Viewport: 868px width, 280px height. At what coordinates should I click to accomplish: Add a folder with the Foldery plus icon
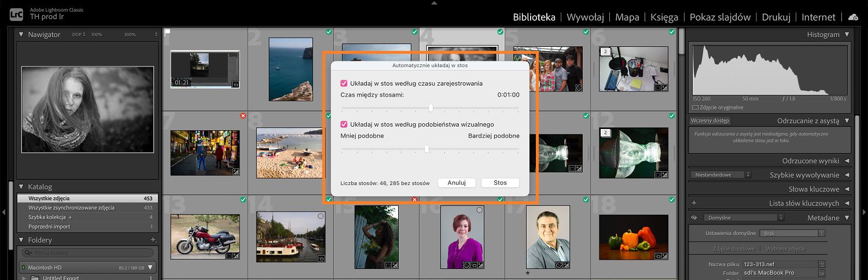[153, 240]
